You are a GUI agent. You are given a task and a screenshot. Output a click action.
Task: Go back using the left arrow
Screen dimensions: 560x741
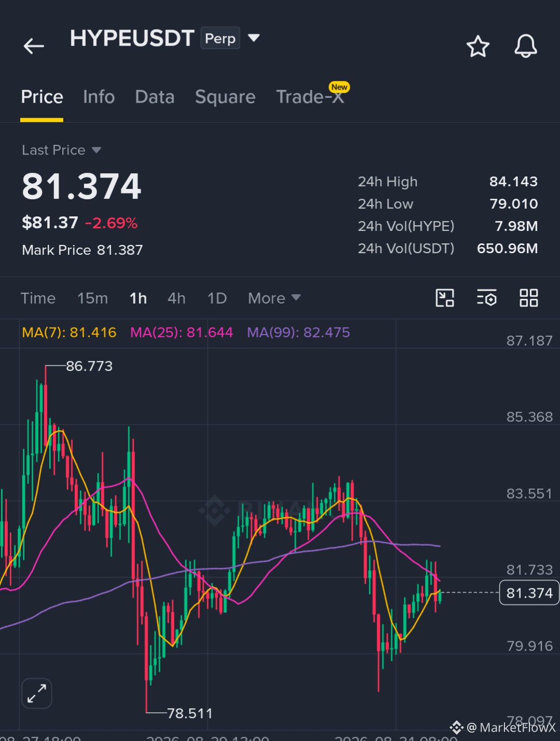(x=34, y=46)
